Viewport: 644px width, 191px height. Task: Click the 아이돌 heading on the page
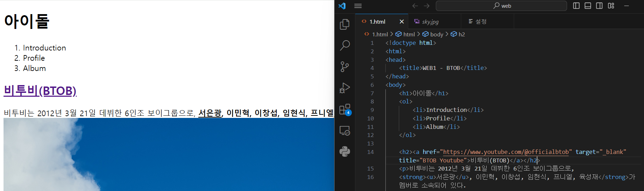[x=27, y=21]
